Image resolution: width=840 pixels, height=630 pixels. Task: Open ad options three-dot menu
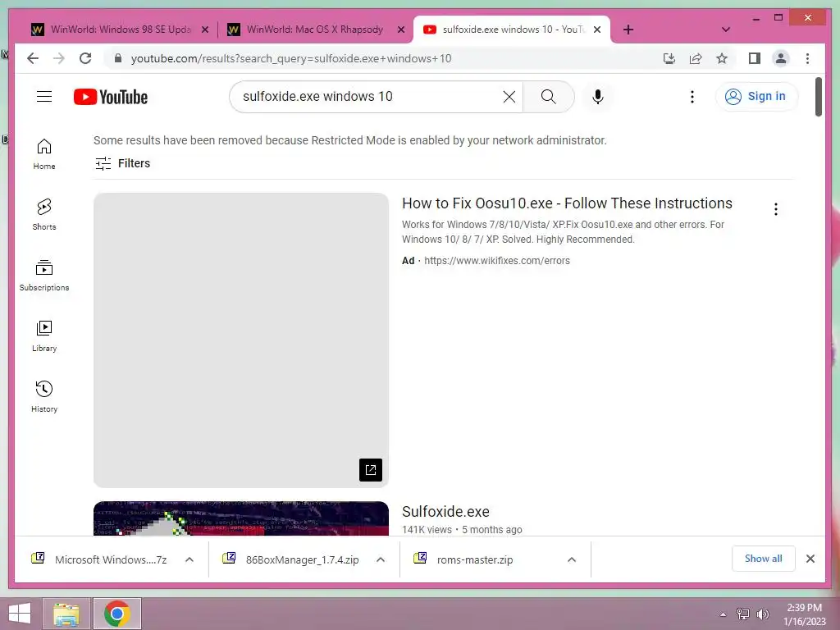click(x=776, y=209)
